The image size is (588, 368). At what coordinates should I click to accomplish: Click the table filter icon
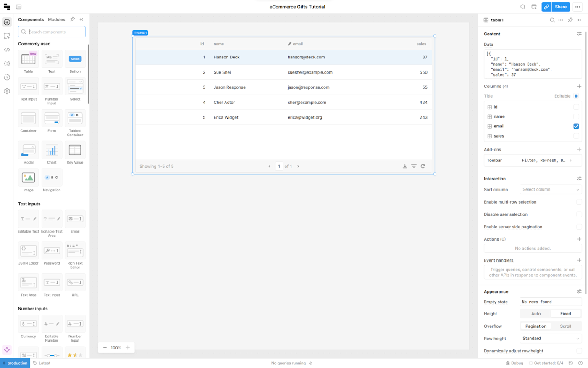click(414, 167)
